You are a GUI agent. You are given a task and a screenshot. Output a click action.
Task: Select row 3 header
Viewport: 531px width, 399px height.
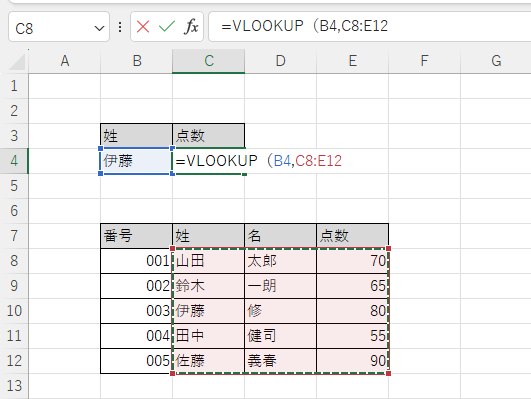pos(14,136)
